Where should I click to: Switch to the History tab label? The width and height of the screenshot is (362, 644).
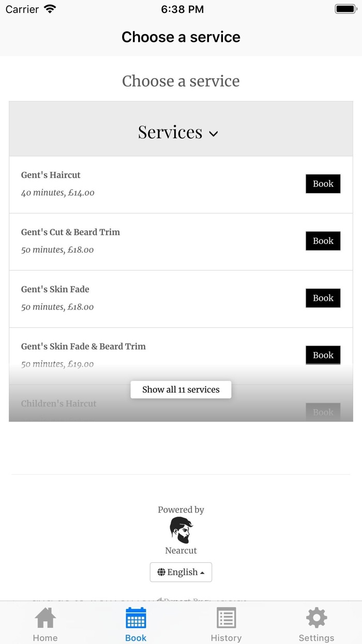pos(226,638)
